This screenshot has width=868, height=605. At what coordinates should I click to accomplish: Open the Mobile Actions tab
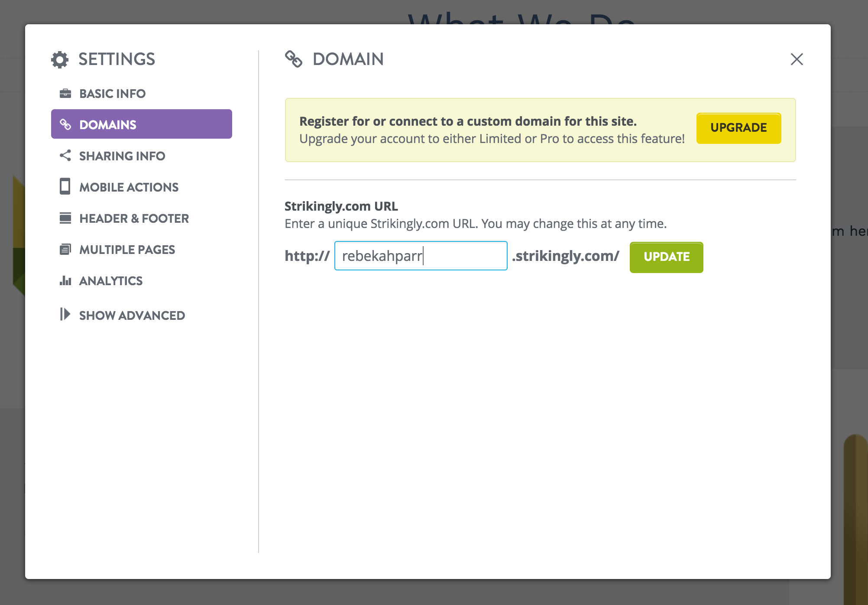click(x=141, y=187)
